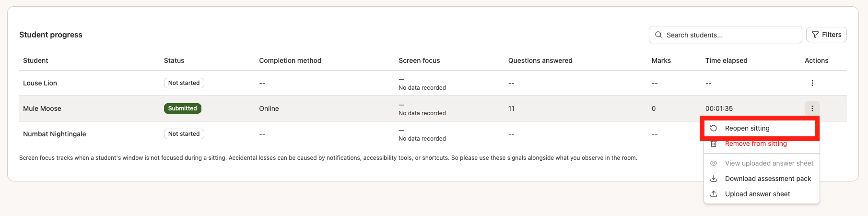Click the Screen focus explanatory note

coord(328,158)
